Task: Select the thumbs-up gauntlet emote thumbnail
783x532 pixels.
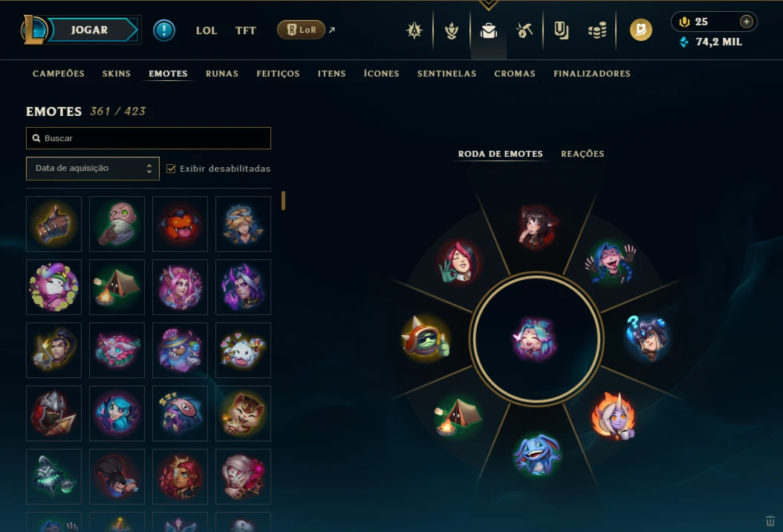Action: 54,224
